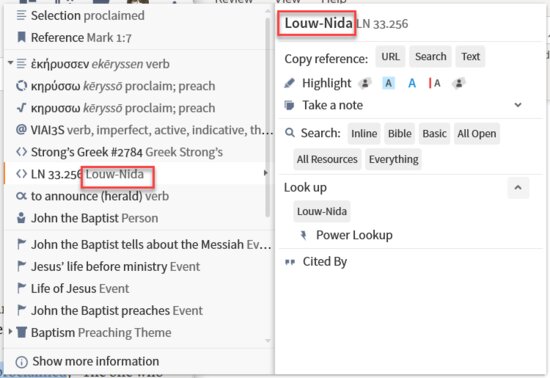Click the 'Take a note' label
Image resolution: width=550 pixels, height=378 pixels.
pyautogui.click(x=333, y=105)
